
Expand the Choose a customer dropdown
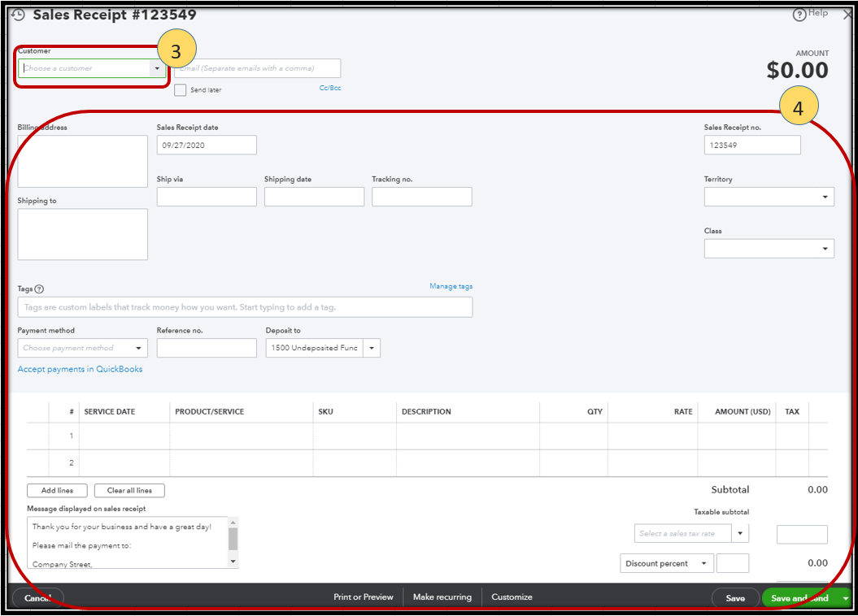click(x=157, y=68)
